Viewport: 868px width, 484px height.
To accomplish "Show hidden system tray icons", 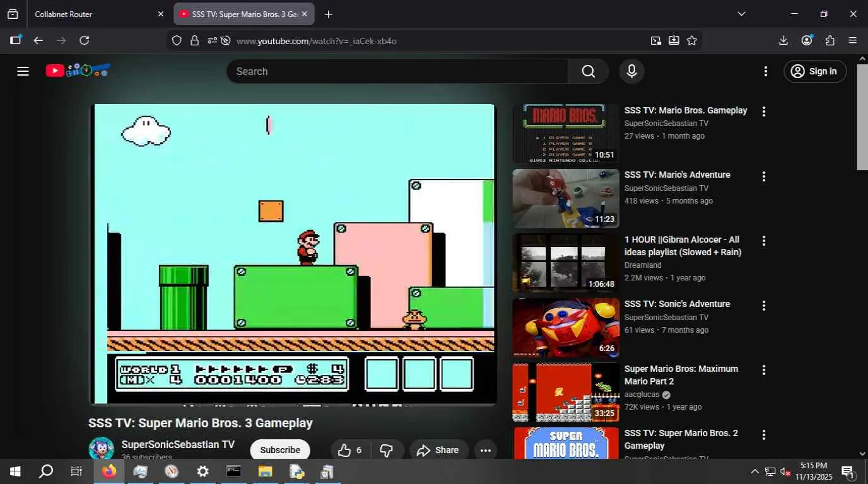I will [x=754, y=471].
